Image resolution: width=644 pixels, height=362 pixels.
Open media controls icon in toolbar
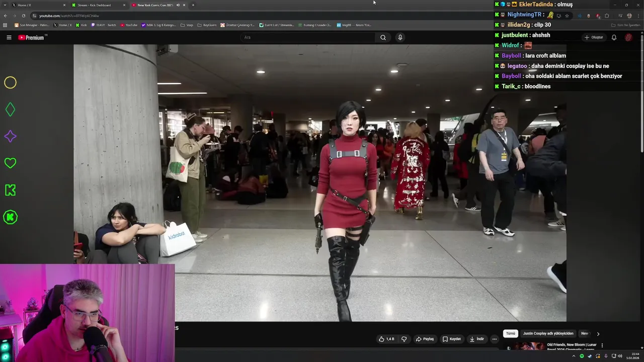[619, 16]
